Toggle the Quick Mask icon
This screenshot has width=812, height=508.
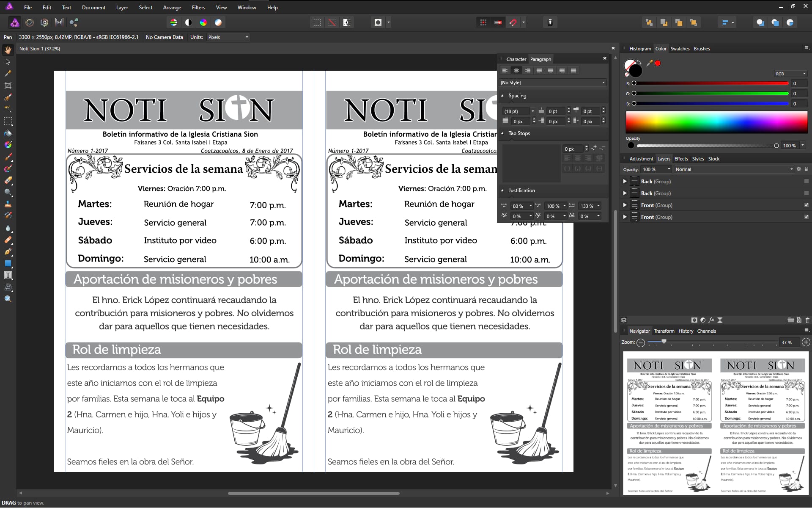tap(378, 22)
